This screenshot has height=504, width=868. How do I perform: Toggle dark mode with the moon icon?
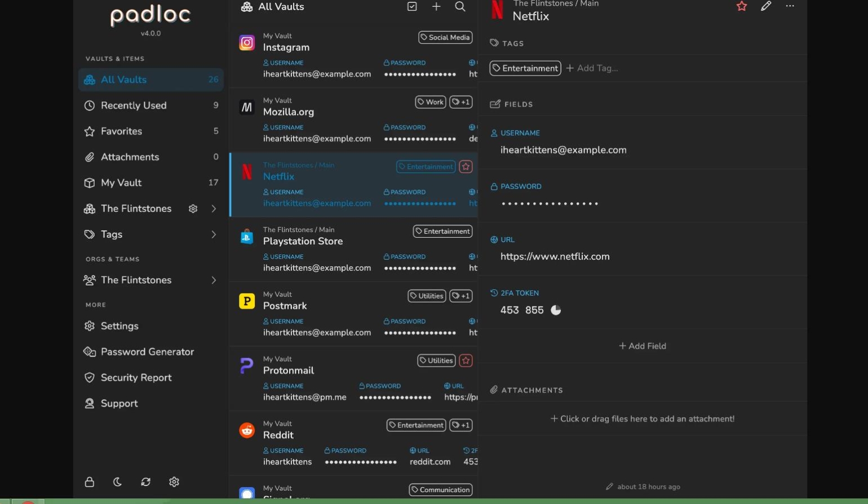[117, 482]
